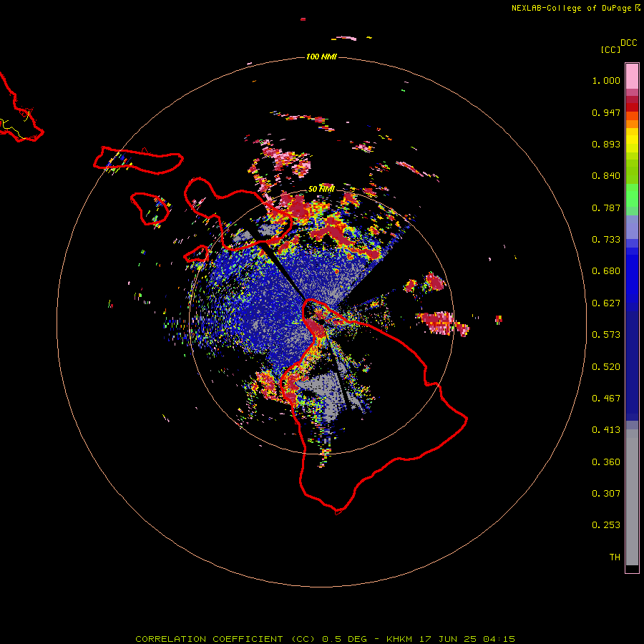644x644 pixels.
Task: Click the 0.413 legend value
Action: click(x=606, y=430)
